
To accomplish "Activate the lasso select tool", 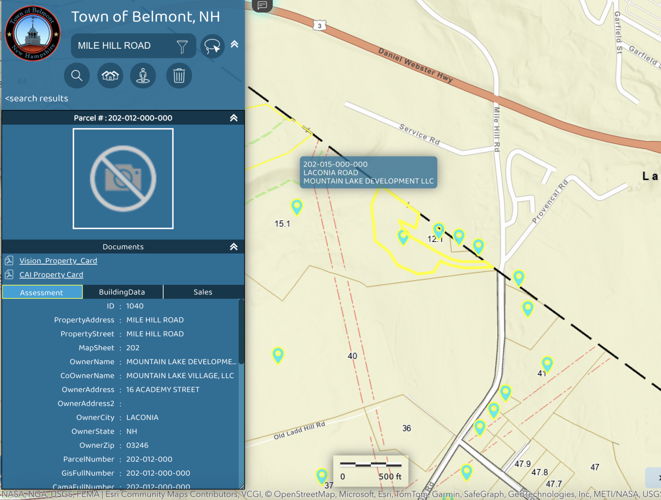I will click(x=212, y=46).
